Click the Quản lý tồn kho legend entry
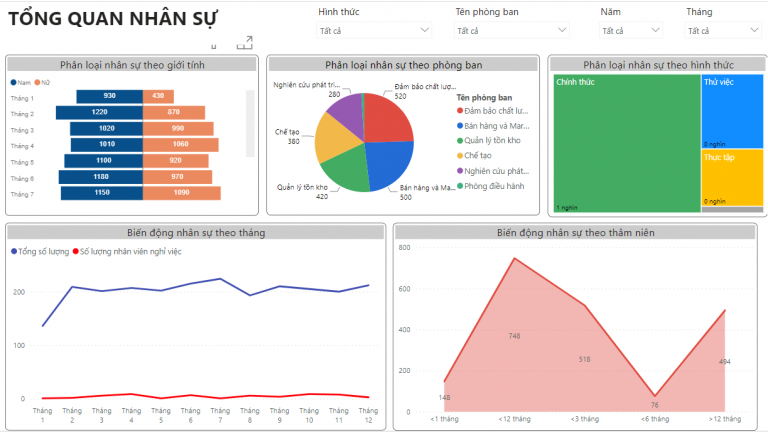The height and width of the screenshot is (432, 768). click(x=489, y=141)
